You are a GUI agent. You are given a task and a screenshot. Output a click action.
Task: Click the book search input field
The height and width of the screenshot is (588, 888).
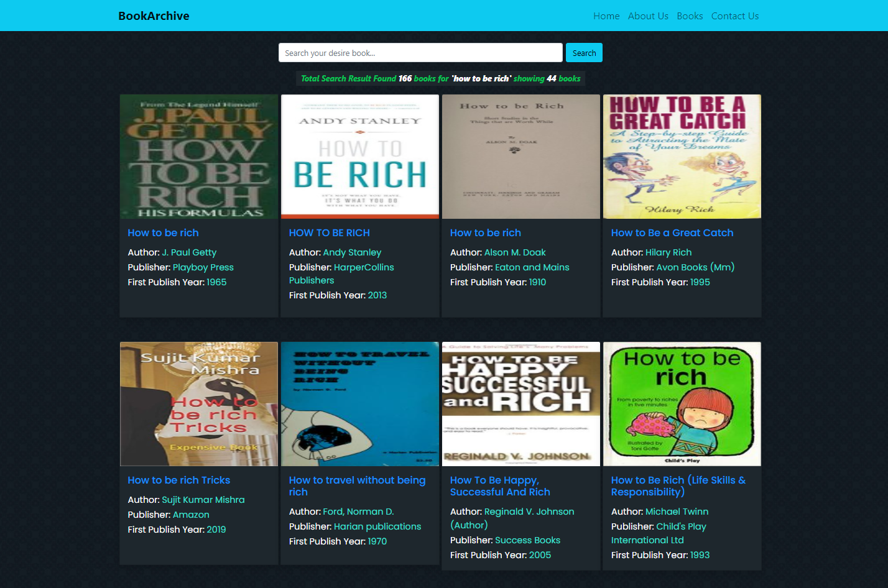[x=420, y=52]
